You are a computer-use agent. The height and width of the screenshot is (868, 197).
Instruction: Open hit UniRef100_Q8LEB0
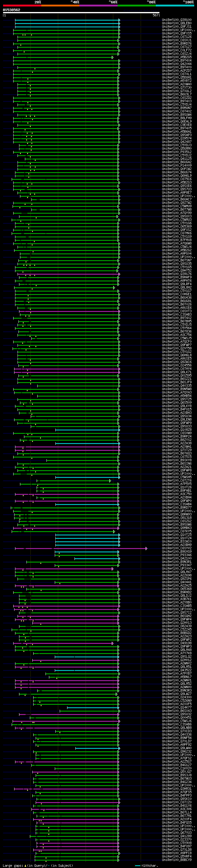[x=177, y=23]
